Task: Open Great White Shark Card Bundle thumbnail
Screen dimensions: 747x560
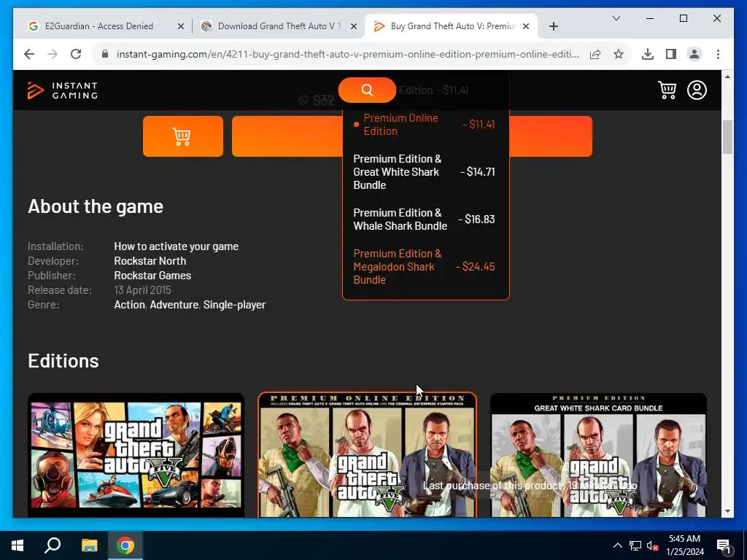Action: [x=598, y=455]
